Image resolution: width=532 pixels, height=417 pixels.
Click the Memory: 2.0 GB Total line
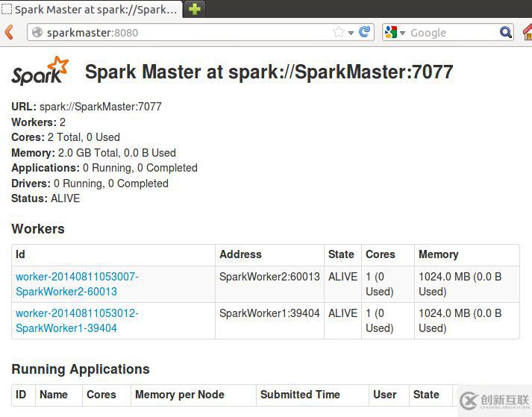click(94, 153)
